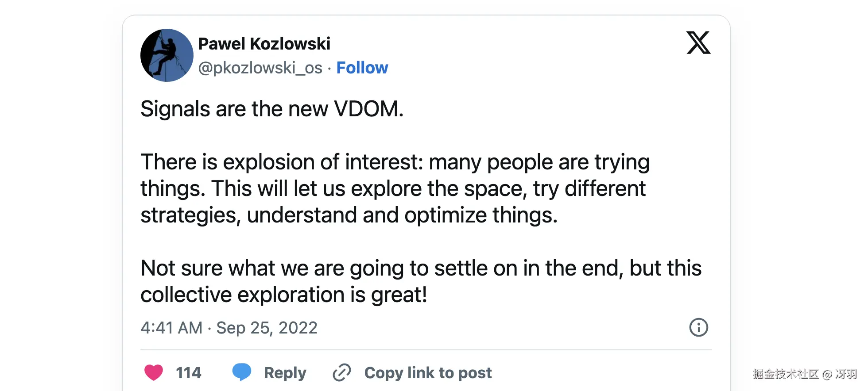Click the X logo

[698, 43]
